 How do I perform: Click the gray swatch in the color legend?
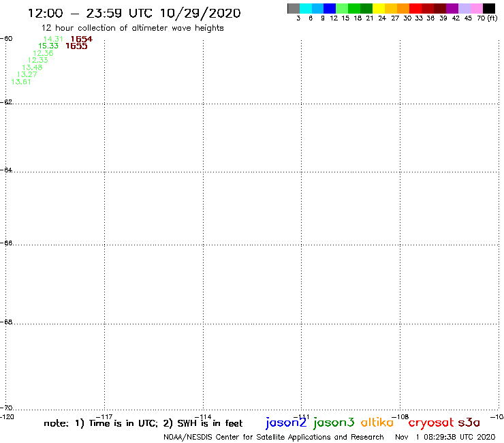click(294, 8)
